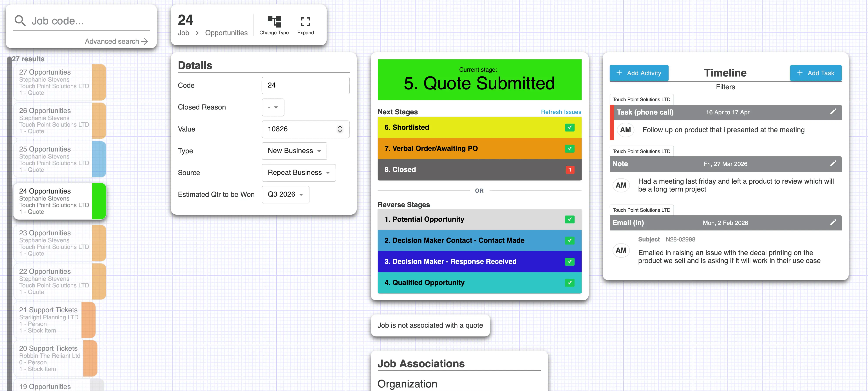Click the 5. Quote Submitted current stage banner

click(479, 80)
